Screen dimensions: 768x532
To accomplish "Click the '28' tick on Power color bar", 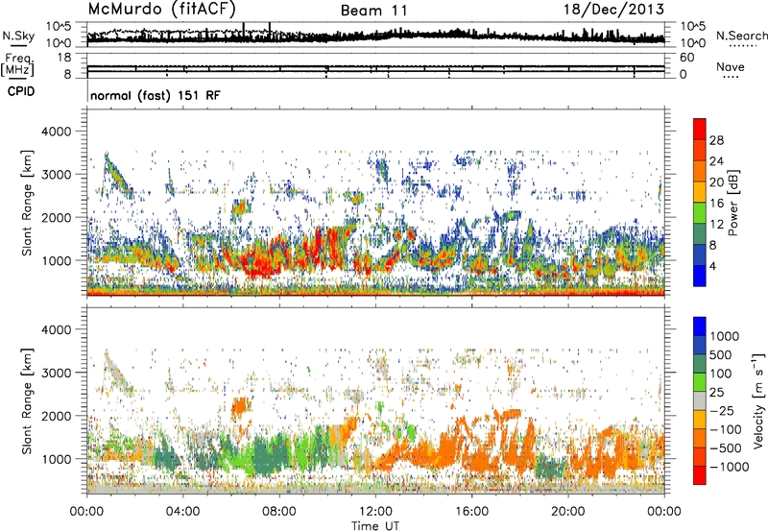I will [716, 140].
